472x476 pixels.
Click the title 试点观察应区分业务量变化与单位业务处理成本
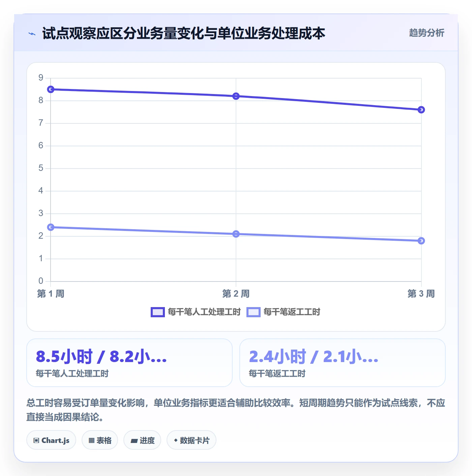184,33
